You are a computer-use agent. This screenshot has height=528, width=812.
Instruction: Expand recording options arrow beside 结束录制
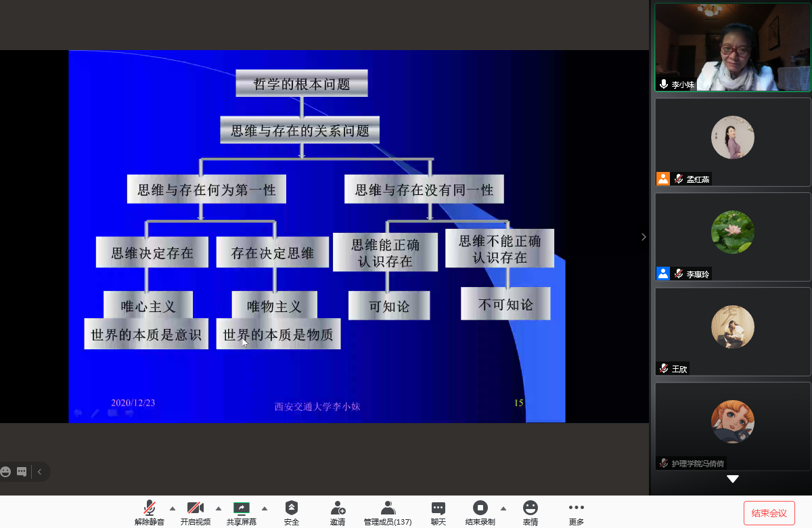click(x=503, y=508)
